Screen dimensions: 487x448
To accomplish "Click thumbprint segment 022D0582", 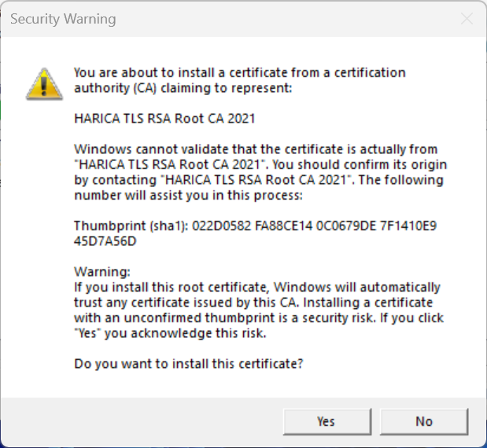I will point(212,226).
